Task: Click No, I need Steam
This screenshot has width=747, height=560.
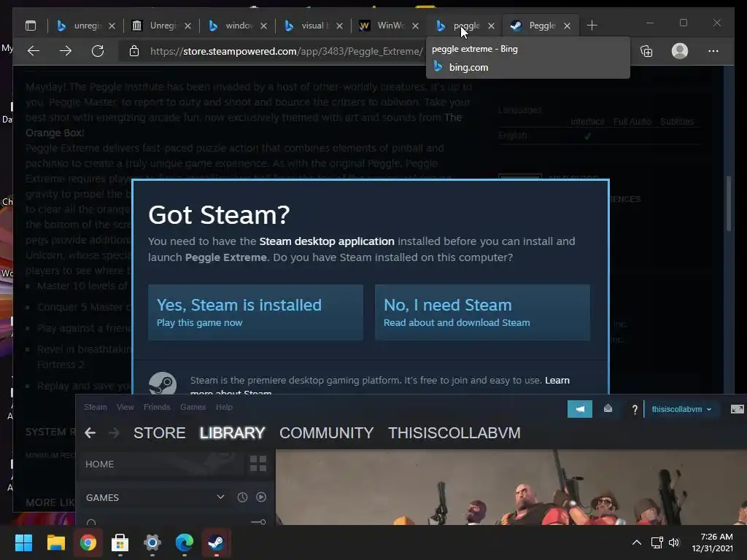Action: pos(482,312)
